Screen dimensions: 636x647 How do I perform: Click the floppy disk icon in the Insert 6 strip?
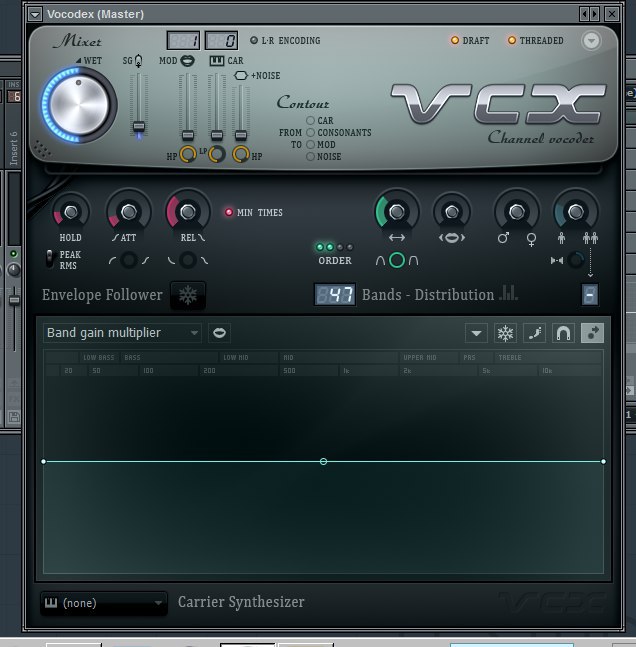(x=14, y=417)
